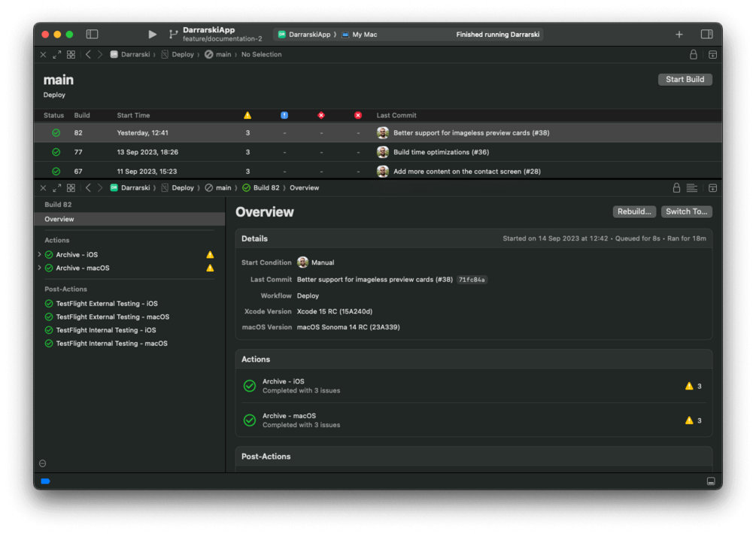Open the My Mac destination selector
This screenshot has width=756, height=534.
360,34
